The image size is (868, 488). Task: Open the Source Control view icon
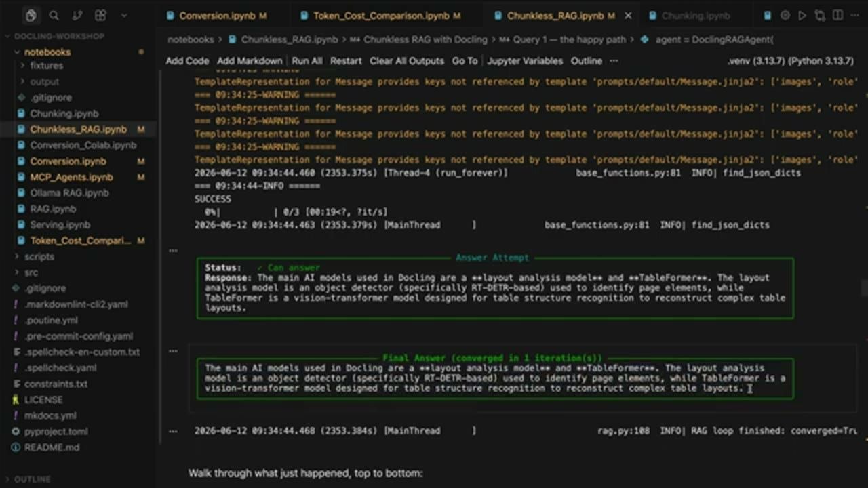pos(77,15)
